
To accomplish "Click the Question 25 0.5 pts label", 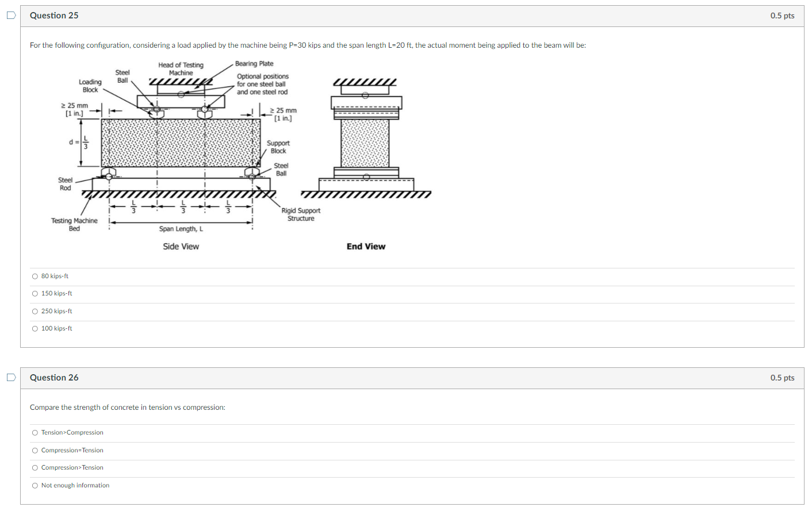I will pyautogui.click(x=782, y=16).
